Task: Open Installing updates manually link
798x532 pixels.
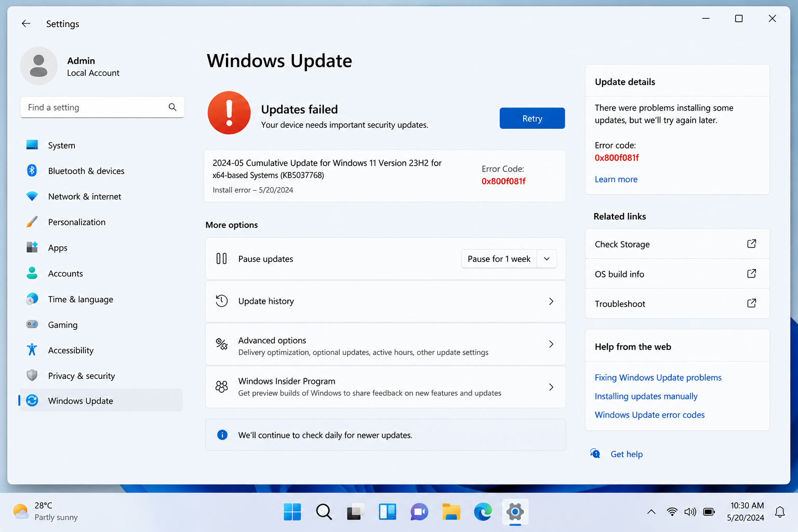Action: click(646, 396)
